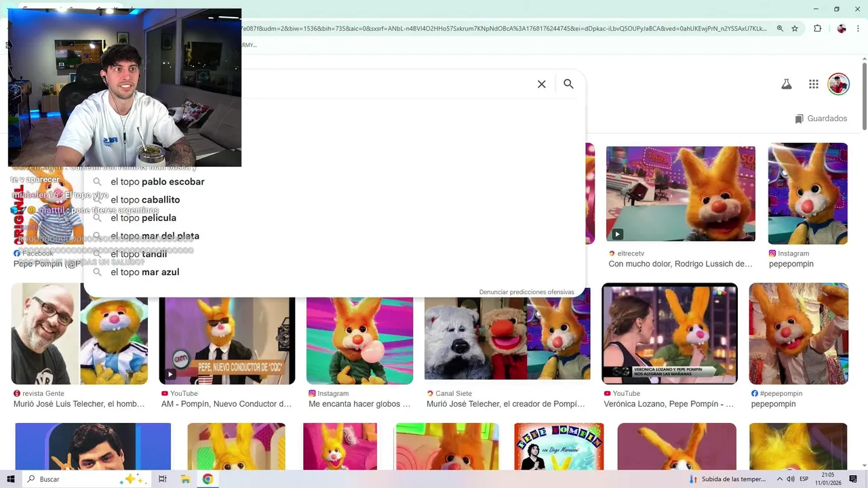Open 'Con mucho dolor, Rodrigo Lussich' result title
This screenshot has width=868, height=488.
click(680, 264)
